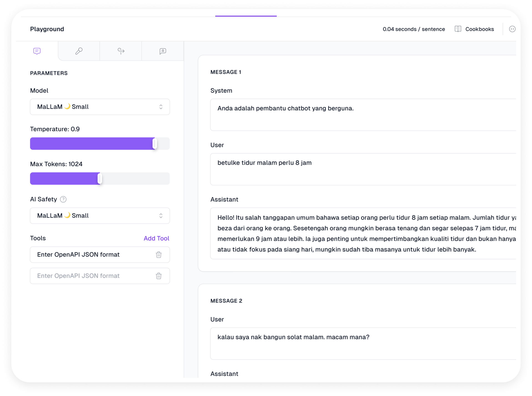Click the Max Tokens slider handle
Image resolution: width=532 pixels, height=396 pixels.
(x=100, y=179)
